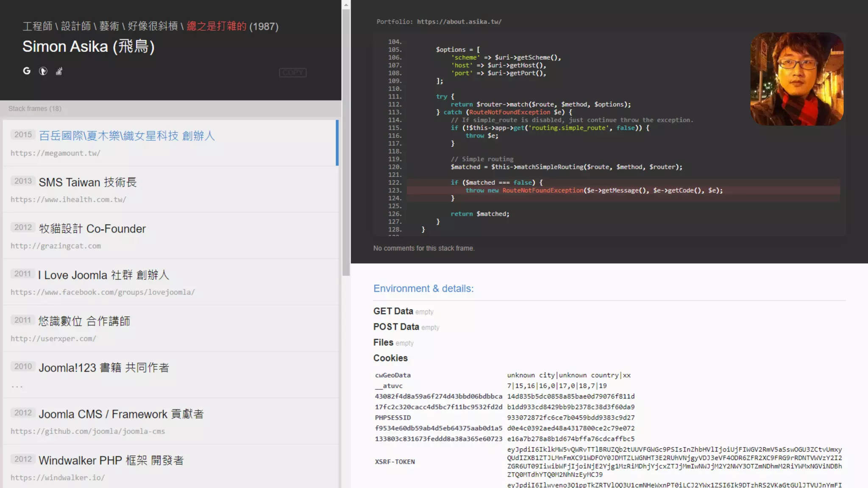
Task: Click the Stack Overflow search icon
Action: click(x=59, y=71)
